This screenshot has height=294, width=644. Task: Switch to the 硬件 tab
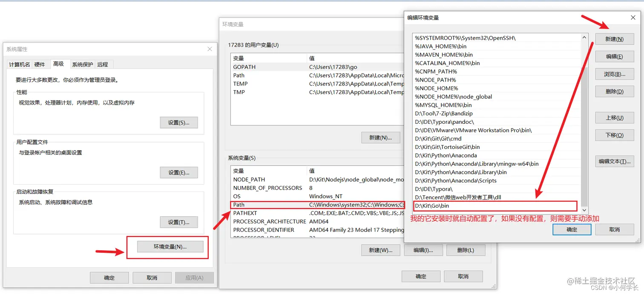pos(40,65)
